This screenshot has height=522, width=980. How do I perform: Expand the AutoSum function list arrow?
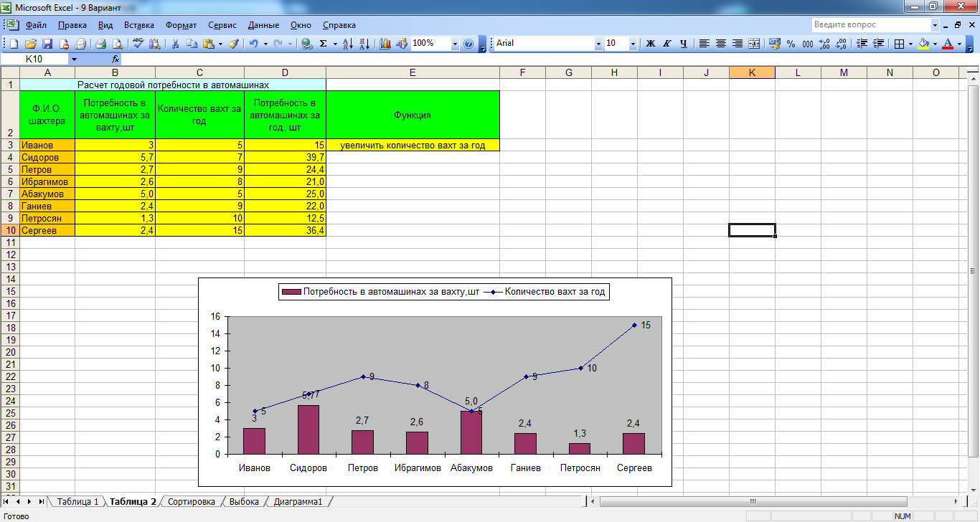(335, 44)
